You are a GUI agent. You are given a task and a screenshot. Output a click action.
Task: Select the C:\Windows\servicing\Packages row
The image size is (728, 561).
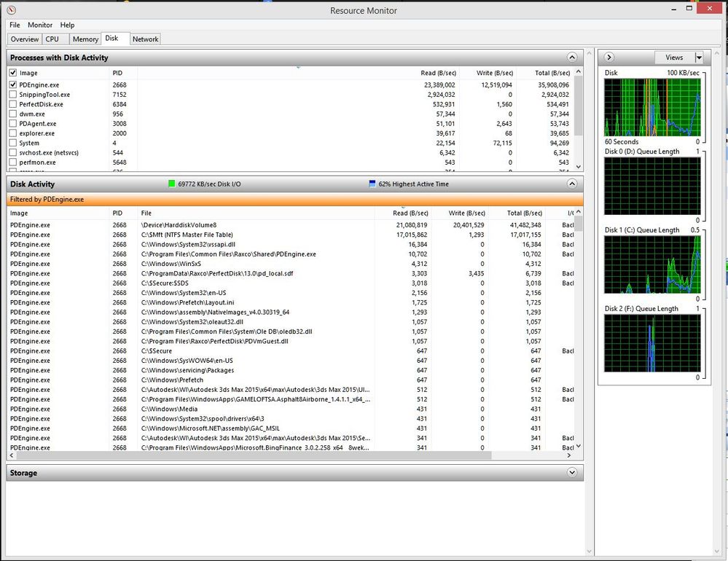pyautogui.click(x=291, y=370)
